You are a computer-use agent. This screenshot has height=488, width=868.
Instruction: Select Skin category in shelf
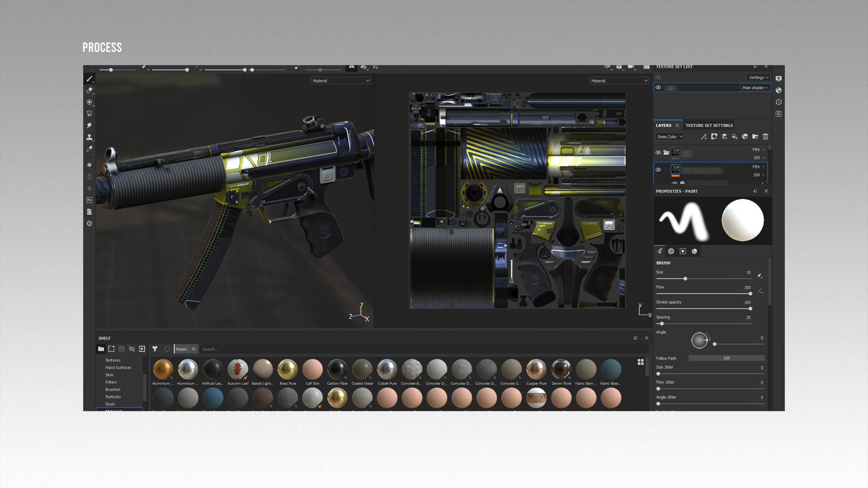[109, 375]
